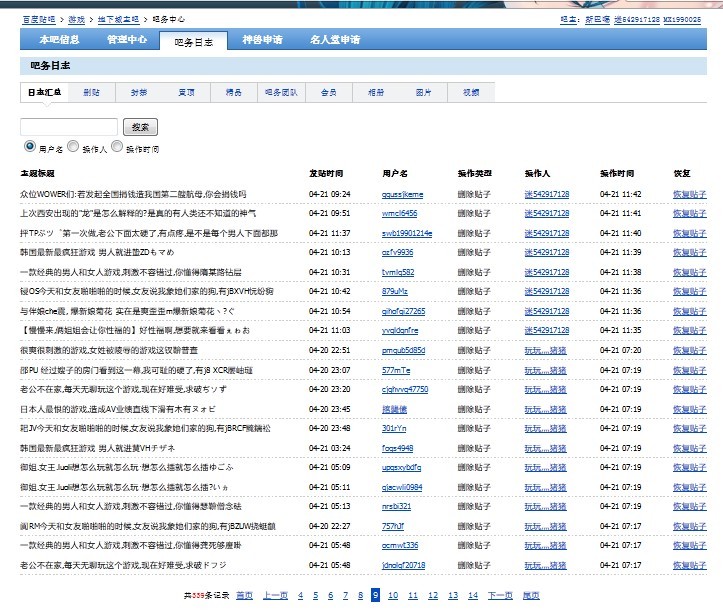The height and width of the screenshot is (611, 723).
Task: Open username link 301rYn
Action: 394,428
